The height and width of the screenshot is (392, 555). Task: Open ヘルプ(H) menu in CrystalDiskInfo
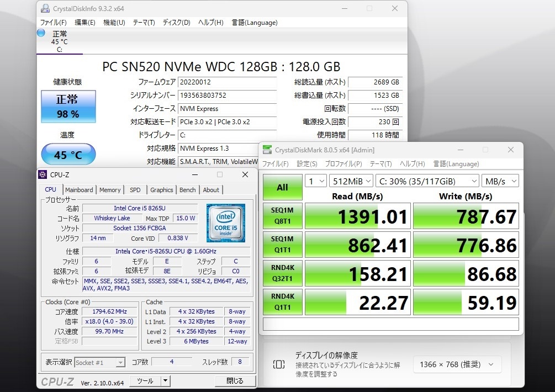(210, 23)
